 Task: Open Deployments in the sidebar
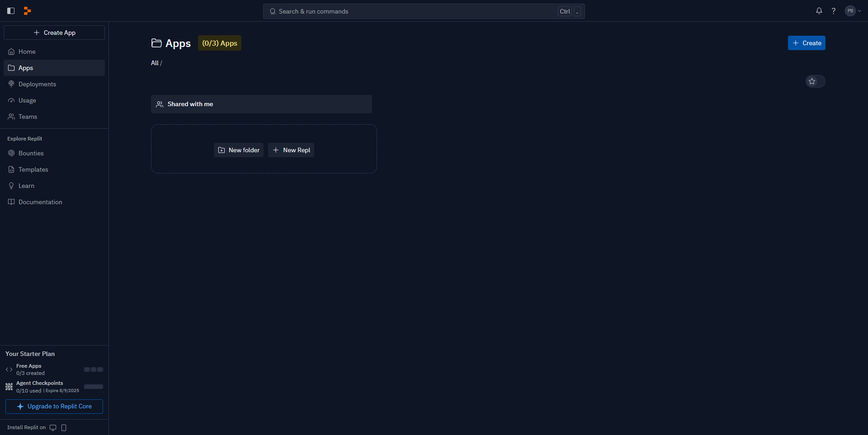54,84
